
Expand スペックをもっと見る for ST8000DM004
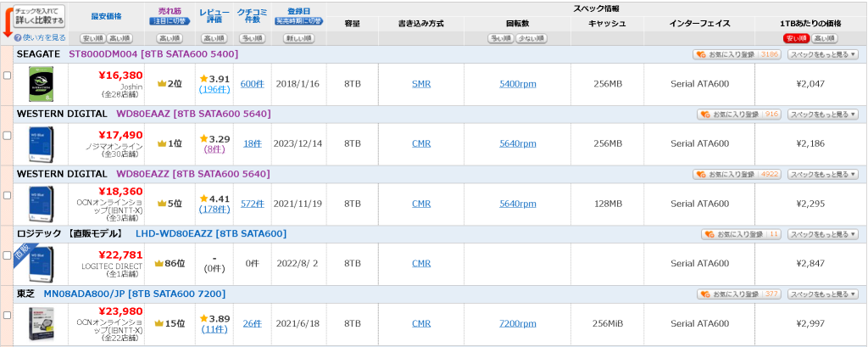pyautogui.click(x=822, y=54)
